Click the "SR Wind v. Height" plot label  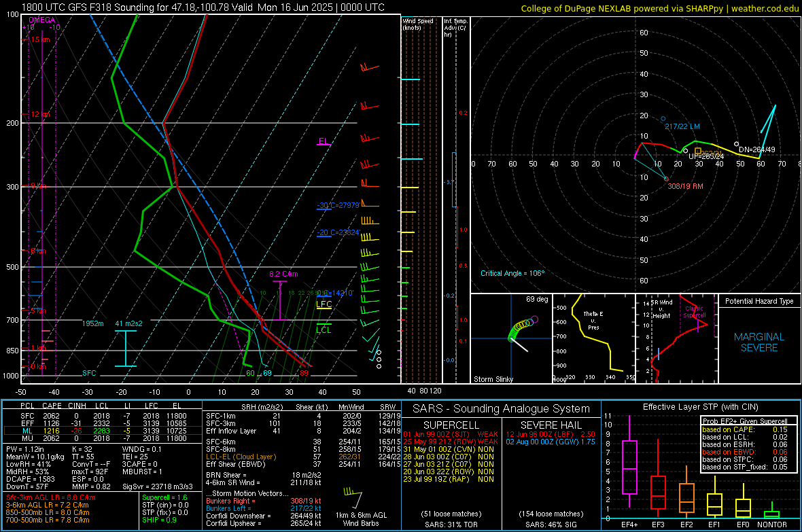pos(661,309)
